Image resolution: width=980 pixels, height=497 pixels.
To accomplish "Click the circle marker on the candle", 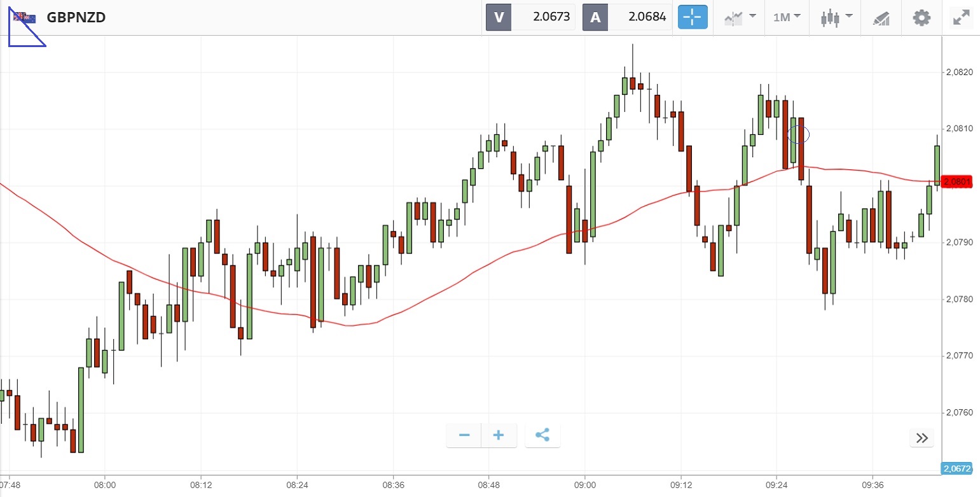I will tap(799, 134).
